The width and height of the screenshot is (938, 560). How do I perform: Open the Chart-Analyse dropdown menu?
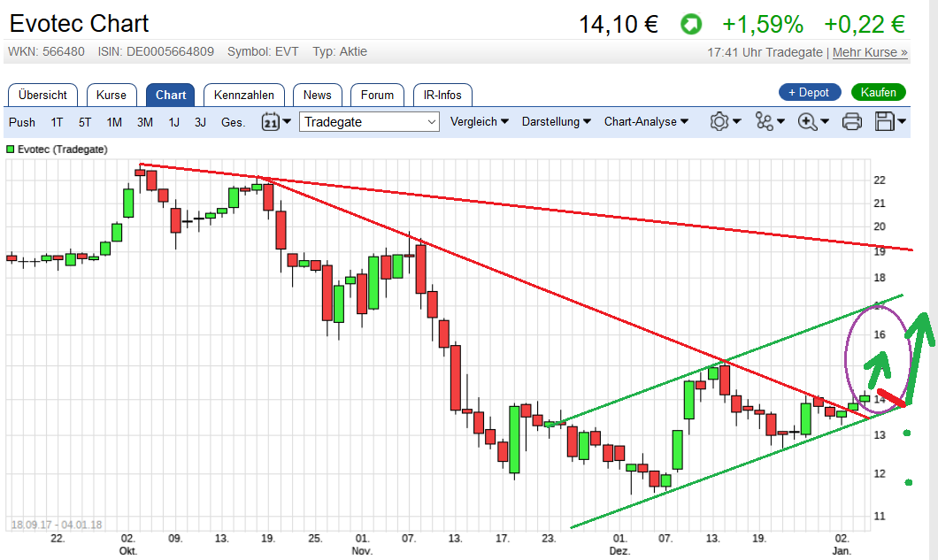pos(646,121)
